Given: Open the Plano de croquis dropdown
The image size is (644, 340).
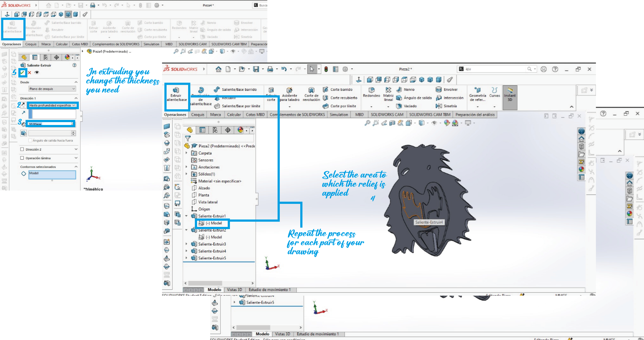Looking at the screenshot, I should click(x=52, y=89).
